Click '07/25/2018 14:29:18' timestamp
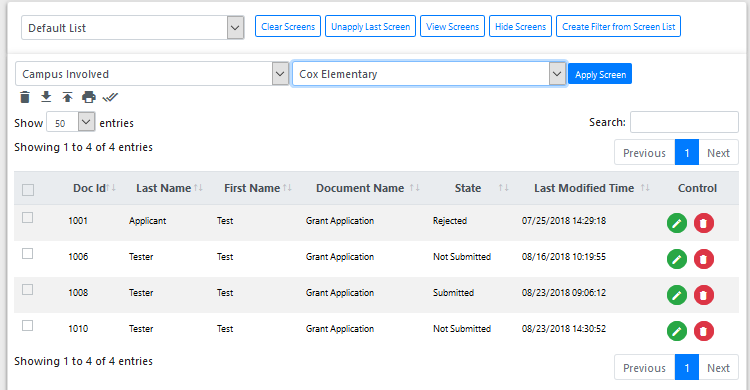The height and width of the screenshot is (390, 750). [x=564, y=221]
